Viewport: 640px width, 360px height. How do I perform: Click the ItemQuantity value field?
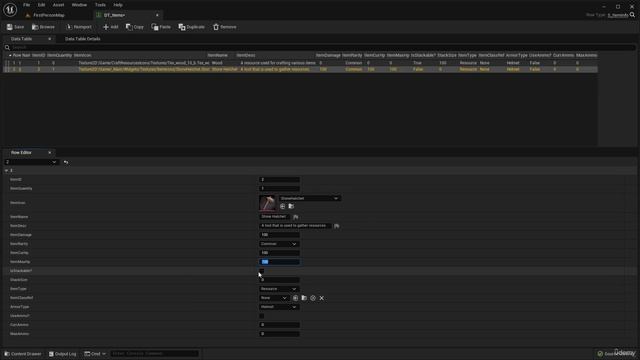279,189
